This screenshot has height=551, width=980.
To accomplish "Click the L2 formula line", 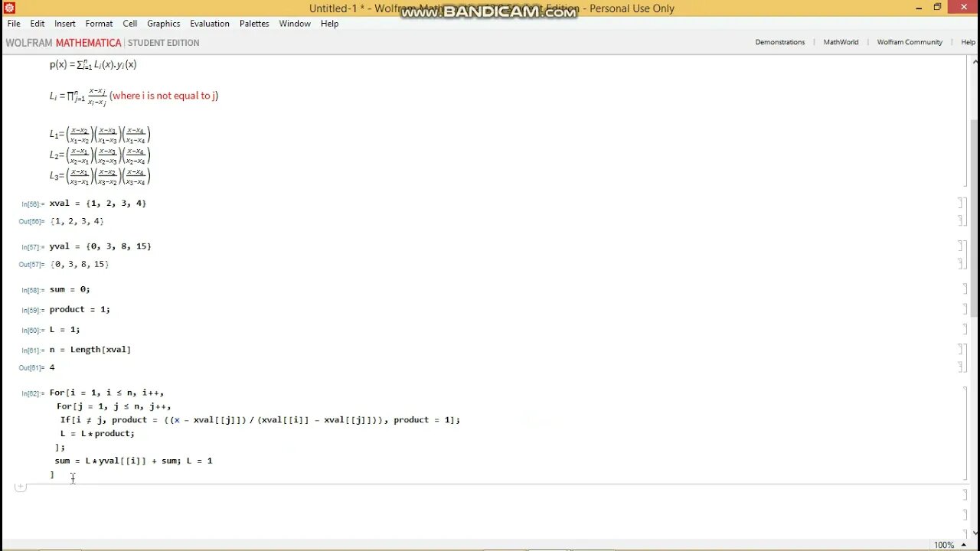I will coord(100,155).
